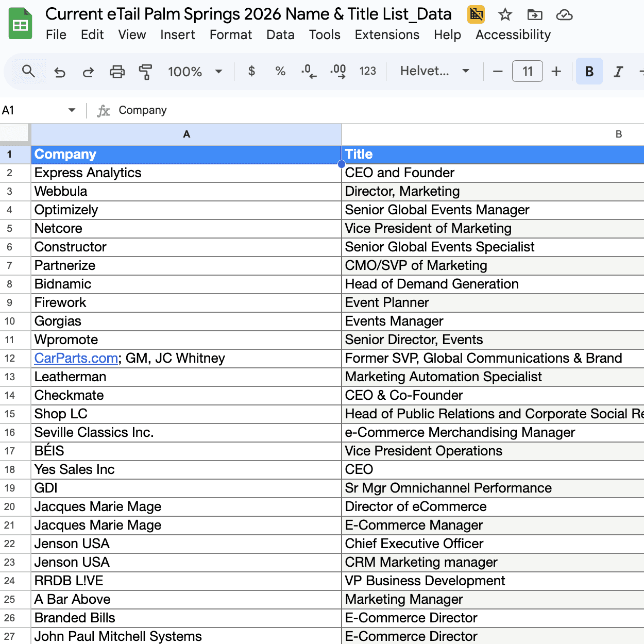This screenshot has width=644, height=644.
Task: Decrease font size with minus button
Action: click(x=498, y=72)
